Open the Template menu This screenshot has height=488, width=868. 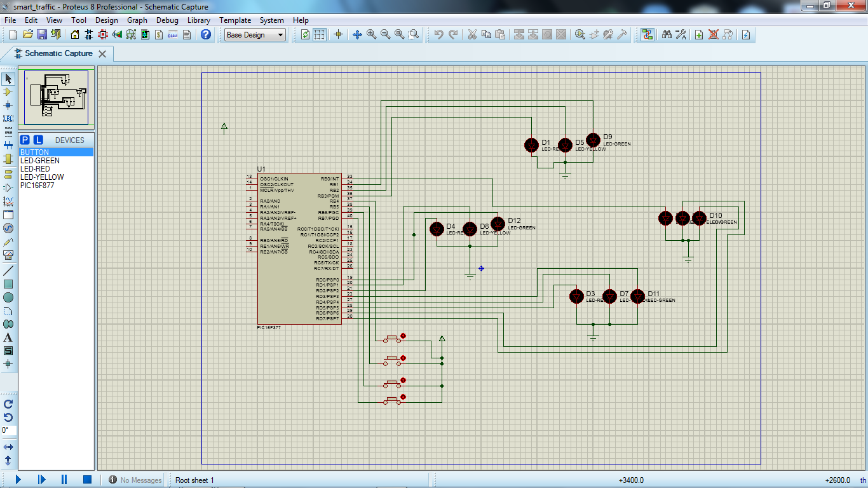coord(235,20)
